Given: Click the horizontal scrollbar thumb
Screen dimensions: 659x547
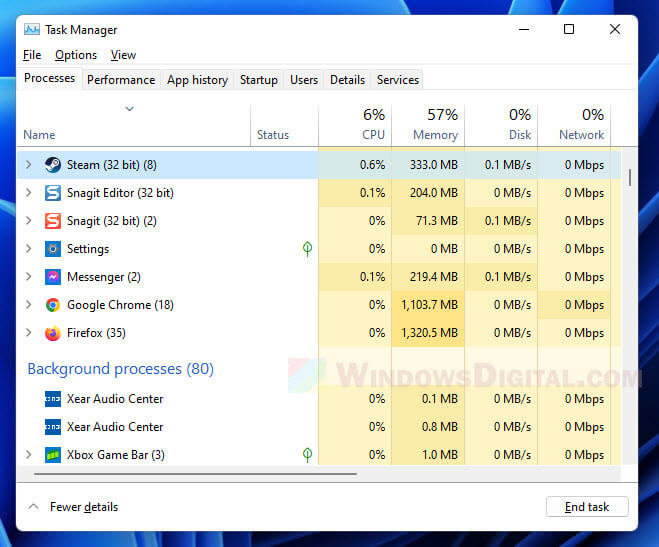Looking at the screenshot, I should pos(195,474).
